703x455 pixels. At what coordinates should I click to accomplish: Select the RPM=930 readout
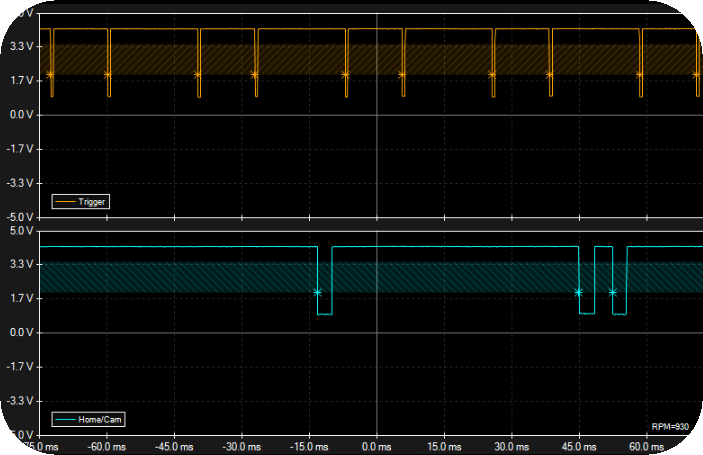click(669, 427)
